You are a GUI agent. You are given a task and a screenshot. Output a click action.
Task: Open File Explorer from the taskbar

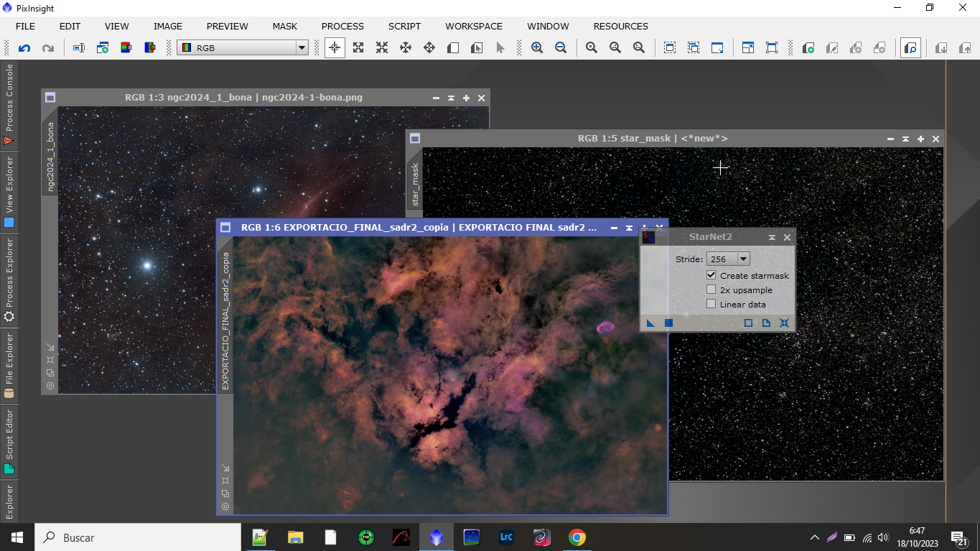(295, 537)
